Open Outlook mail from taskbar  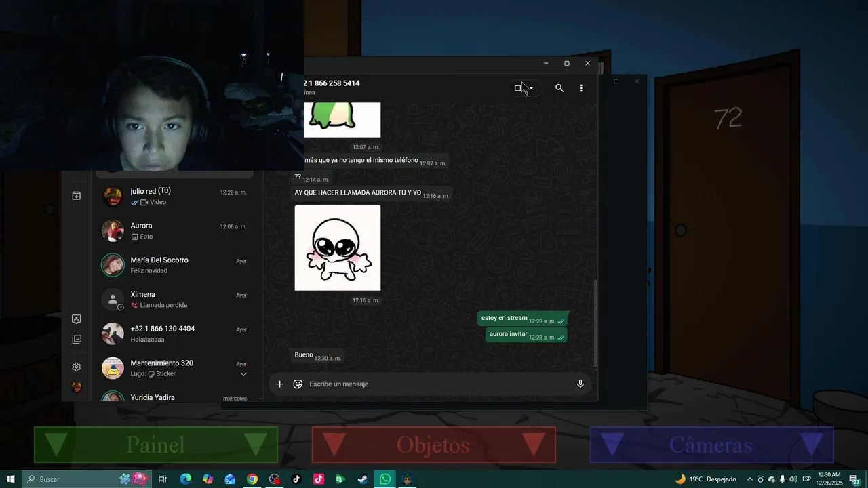(230, 479)
